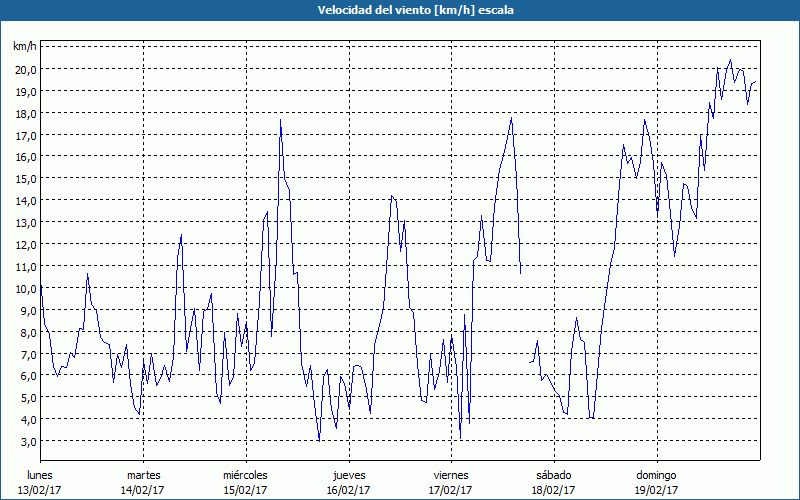Click the km/h unit label

[x=24, y=47]
